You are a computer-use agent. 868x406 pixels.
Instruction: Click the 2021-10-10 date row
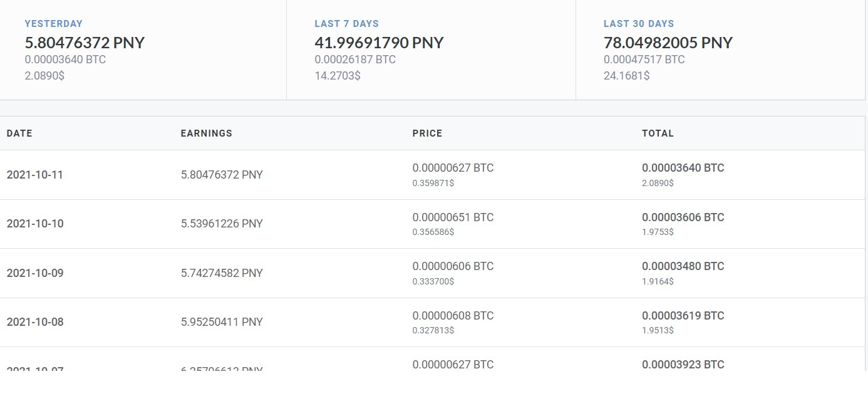click(433, 224)
